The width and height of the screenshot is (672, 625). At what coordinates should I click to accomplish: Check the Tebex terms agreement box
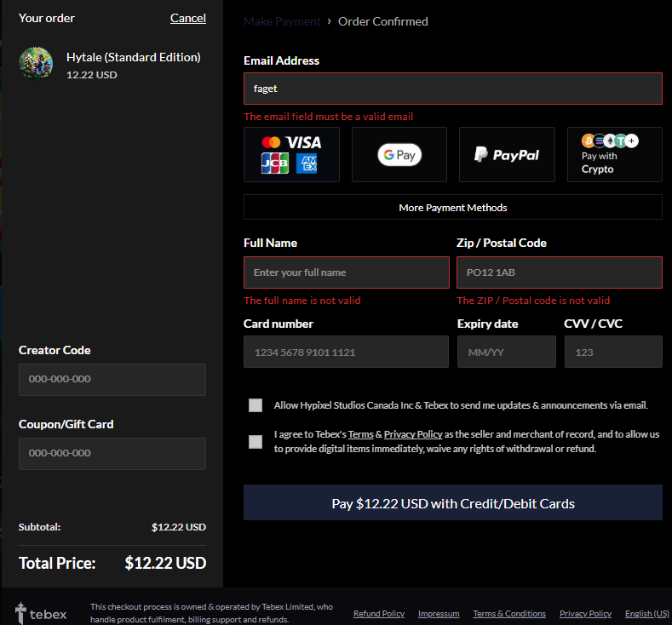pos(256,442)
